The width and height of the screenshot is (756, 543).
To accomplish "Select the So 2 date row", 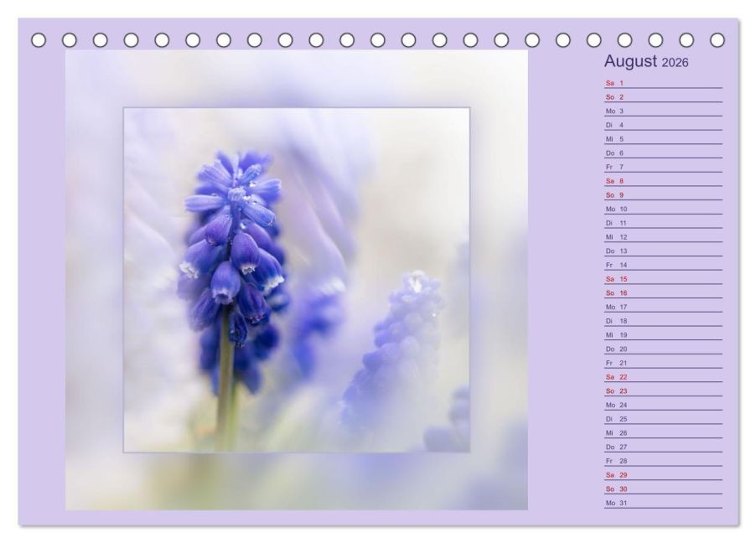I will click(x=662, y=97).
